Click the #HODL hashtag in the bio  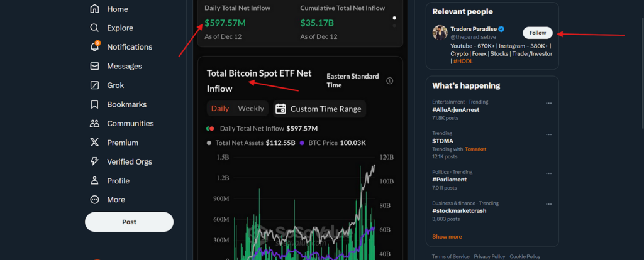pyautogui.click(x=464, y=61)
